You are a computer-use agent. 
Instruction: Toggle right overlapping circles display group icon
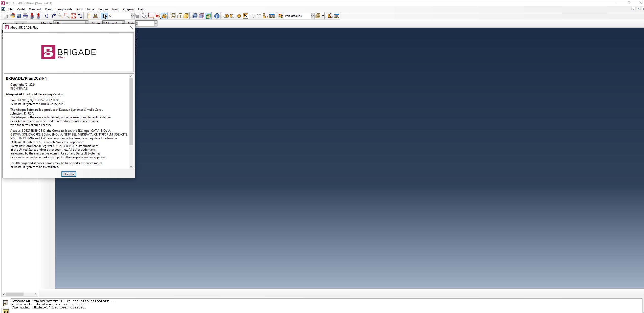point(232,16)
